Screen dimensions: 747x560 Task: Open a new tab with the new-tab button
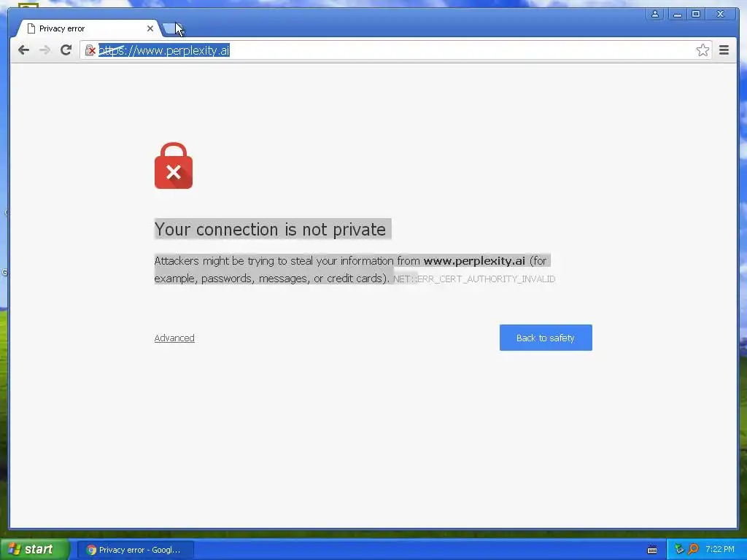(171, 29)
